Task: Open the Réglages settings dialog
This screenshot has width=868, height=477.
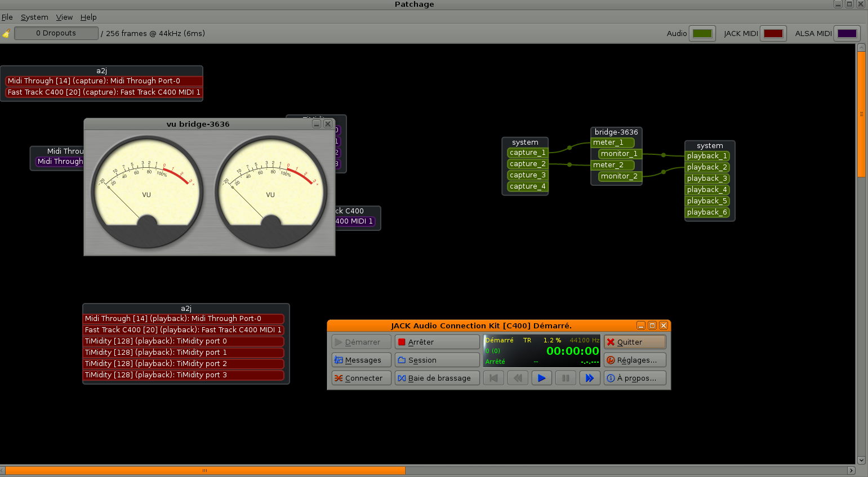Action: [635, 360]
